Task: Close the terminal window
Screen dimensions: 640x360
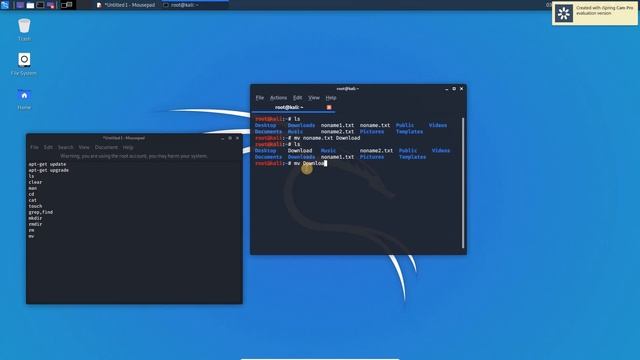Action: click(x=462, y=89)
